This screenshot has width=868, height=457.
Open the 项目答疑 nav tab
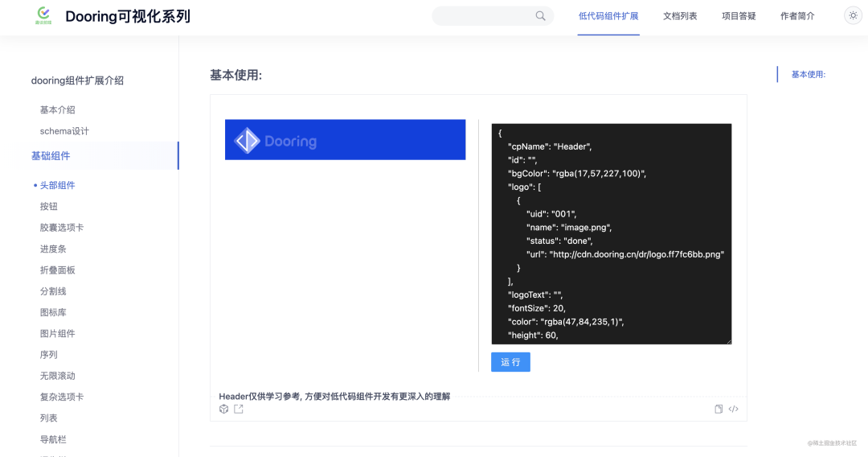[739, 16]
